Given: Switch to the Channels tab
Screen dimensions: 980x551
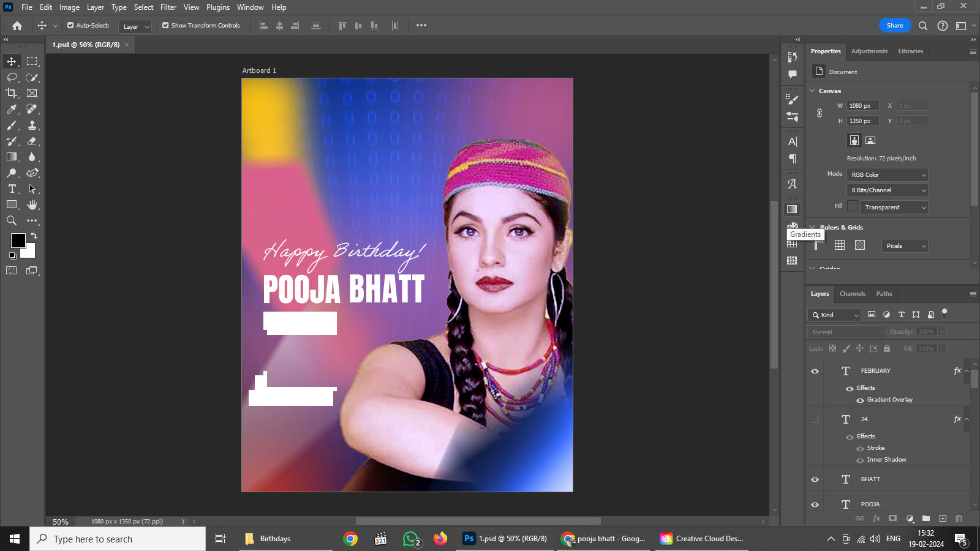Looking at the screenshot, I should point(853,294).
